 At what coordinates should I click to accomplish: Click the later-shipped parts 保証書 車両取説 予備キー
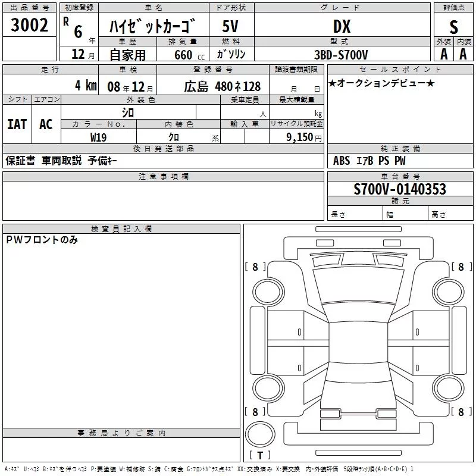click(61, 161)
